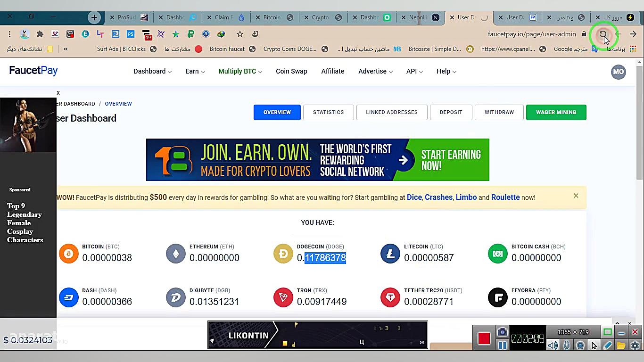Expand the Multiply BTC dropdown
Viewport: 644px width, 362px height.
click(240, 71)
